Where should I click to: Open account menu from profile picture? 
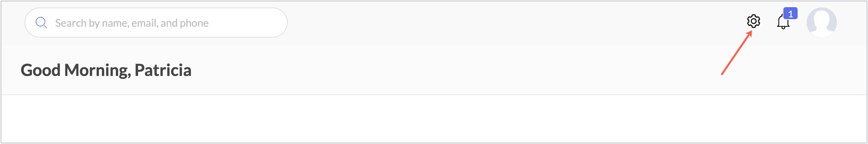[x=821, y=23]
